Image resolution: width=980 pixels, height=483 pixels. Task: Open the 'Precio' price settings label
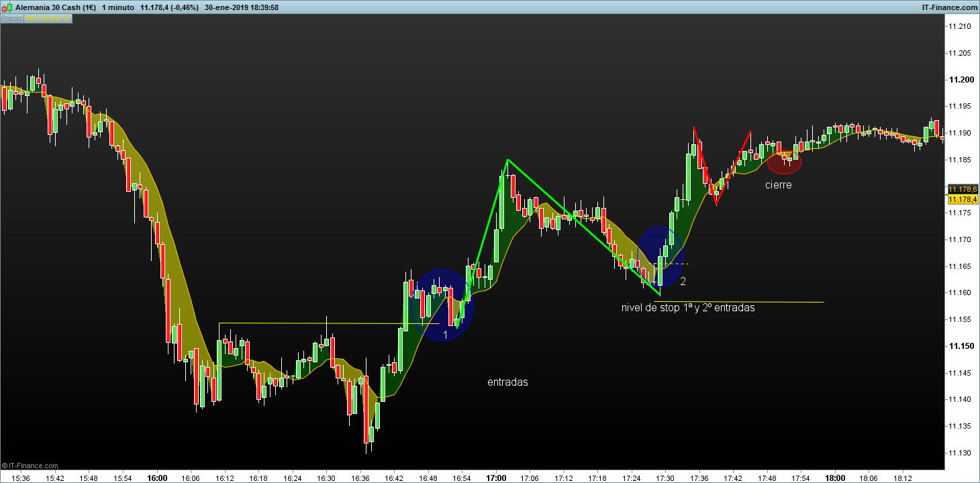point(11,19)
